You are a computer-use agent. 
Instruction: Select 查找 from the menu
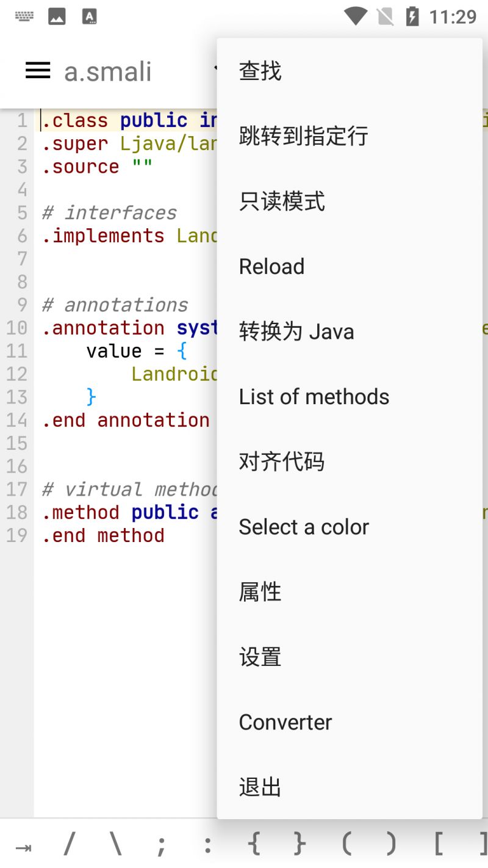click(x=350, y=71)
